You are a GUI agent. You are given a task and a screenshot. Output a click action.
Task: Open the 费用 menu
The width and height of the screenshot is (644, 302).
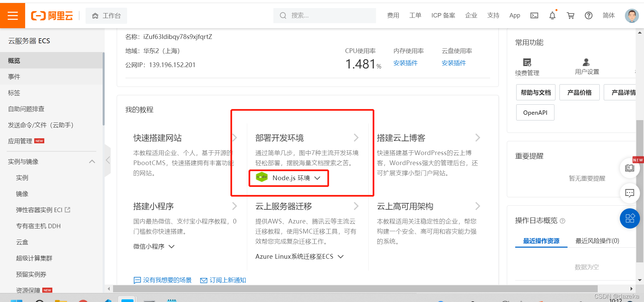click(393, 15)
